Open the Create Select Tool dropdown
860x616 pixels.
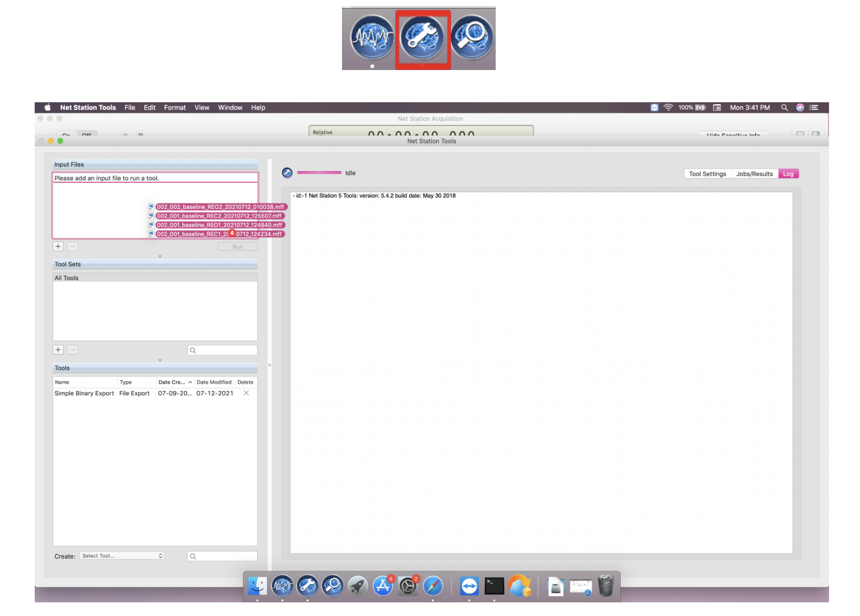(122, 556)
